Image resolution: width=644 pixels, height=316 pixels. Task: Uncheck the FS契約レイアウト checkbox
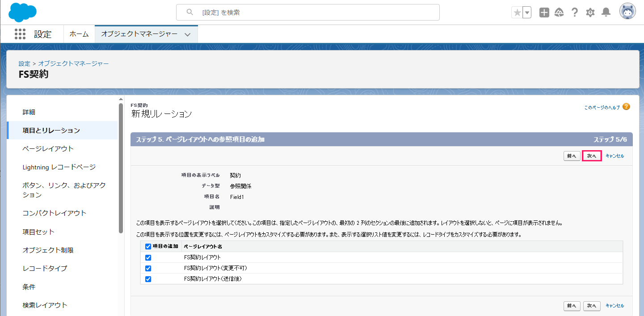(x=148, y=257)
